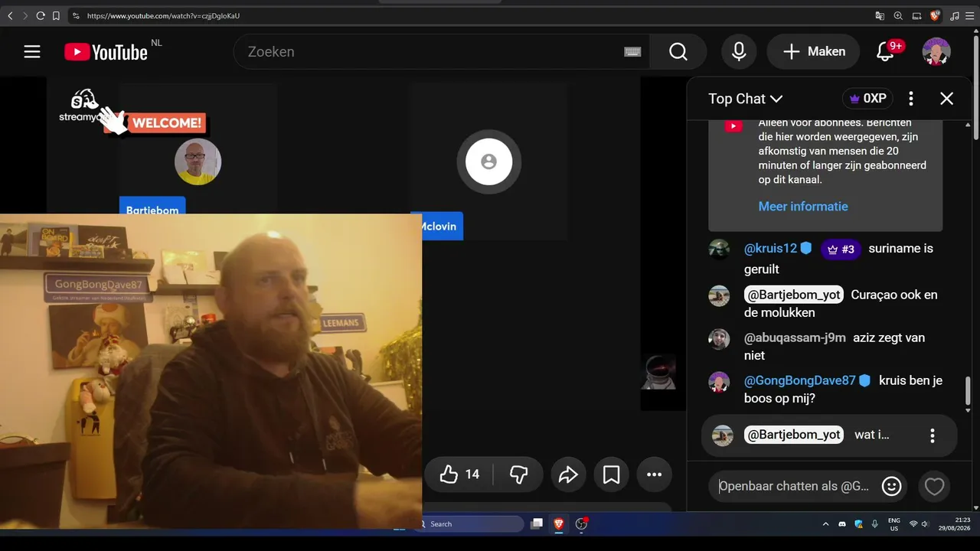The height and width of the screenshot is (551, 980).
Task: Click the #3 crown rank badge
Action: click(841, 249)
